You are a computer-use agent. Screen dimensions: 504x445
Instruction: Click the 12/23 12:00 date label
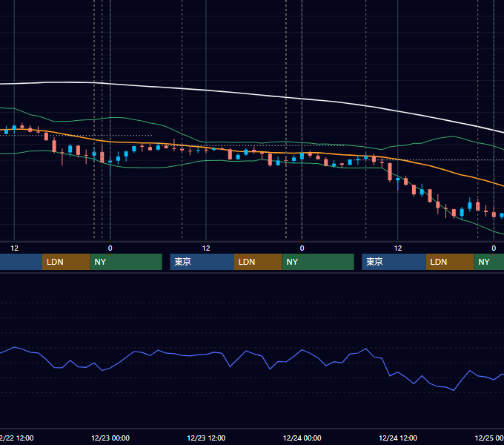(x=206, y=438)
